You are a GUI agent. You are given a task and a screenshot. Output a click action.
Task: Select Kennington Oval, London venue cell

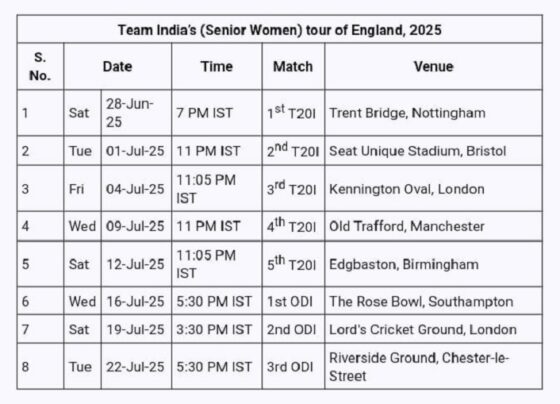click(434, 189)
